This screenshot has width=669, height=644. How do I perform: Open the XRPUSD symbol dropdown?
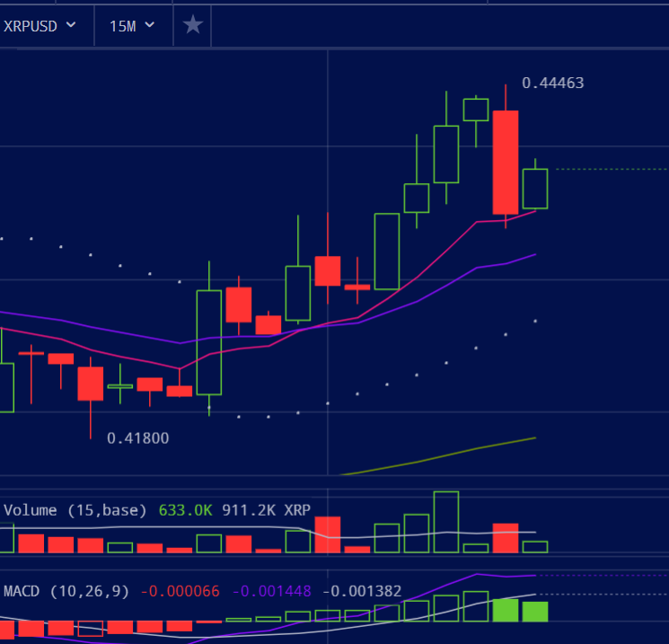(x=40, y=26)
